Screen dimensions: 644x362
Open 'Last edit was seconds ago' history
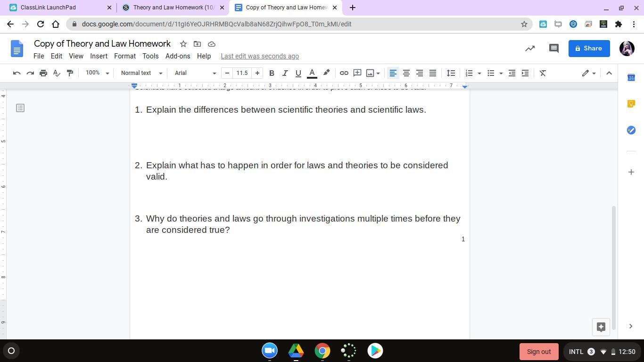point(260,56)
